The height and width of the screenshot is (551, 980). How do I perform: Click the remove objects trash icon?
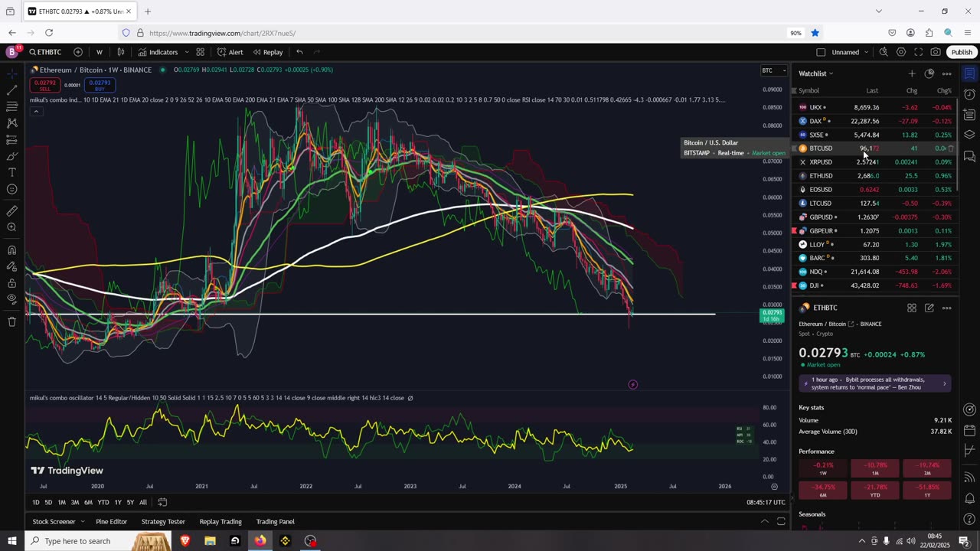pyautogui.click(x=11, y=321)
